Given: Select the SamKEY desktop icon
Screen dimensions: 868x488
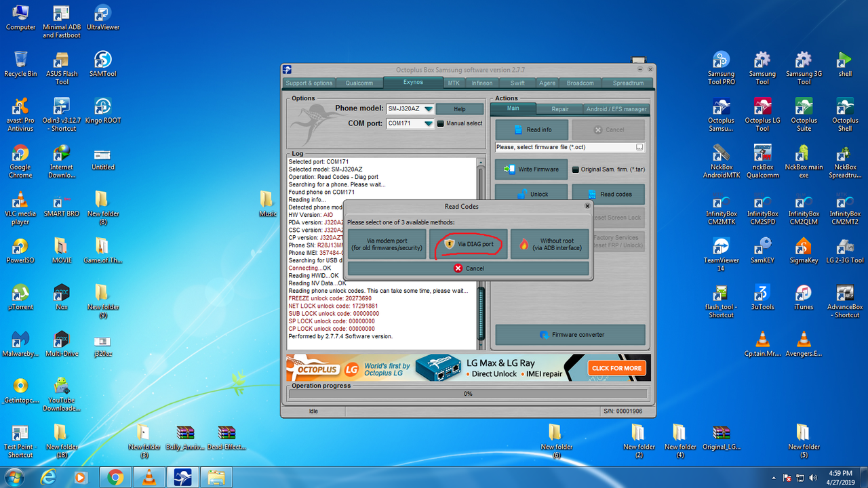Looking at the screenshot, I should click(762, 250).
